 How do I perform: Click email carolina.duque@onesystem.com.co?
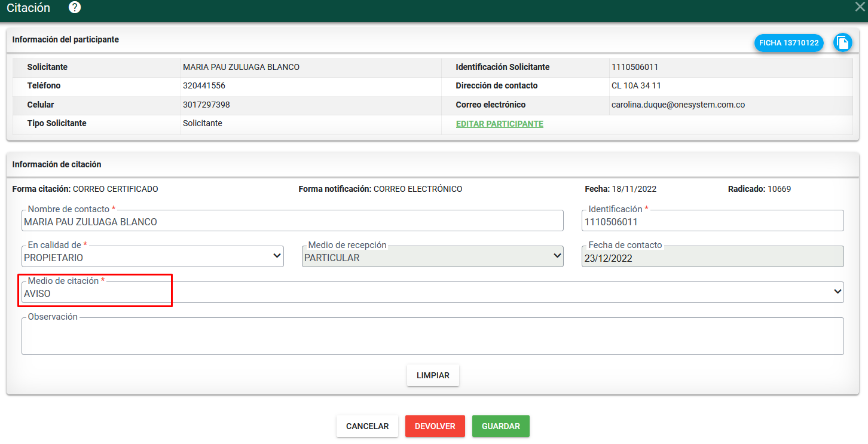678,105
